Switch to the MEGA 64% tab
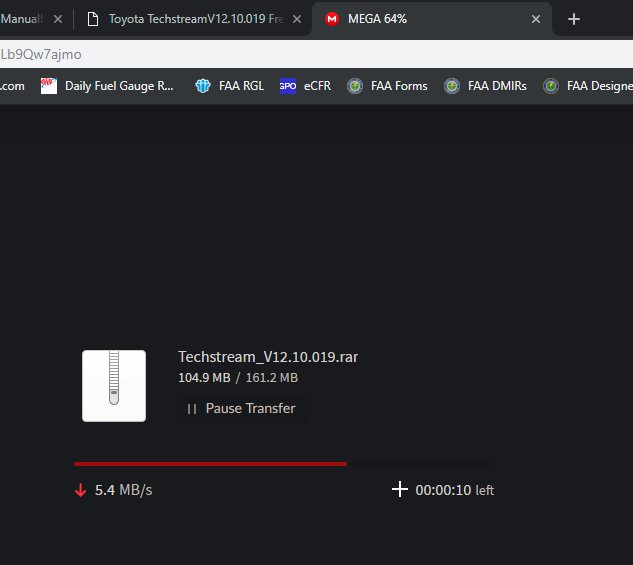Image resolution: width=633 pixels, height=565 pixels. tap(432, 19)
